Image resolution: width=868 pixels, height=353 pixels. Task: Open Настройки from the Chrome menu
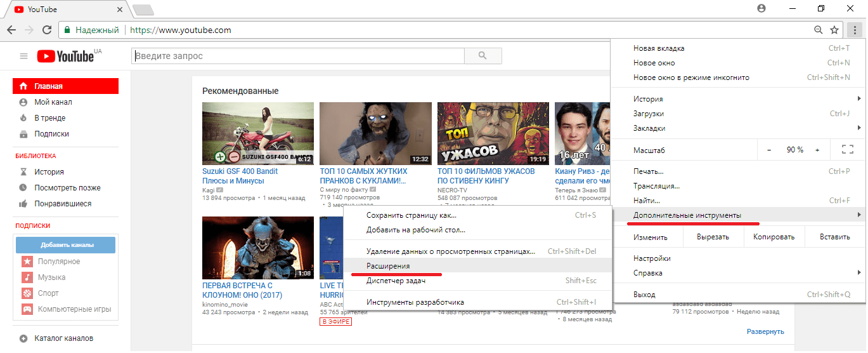coord(652,258)
